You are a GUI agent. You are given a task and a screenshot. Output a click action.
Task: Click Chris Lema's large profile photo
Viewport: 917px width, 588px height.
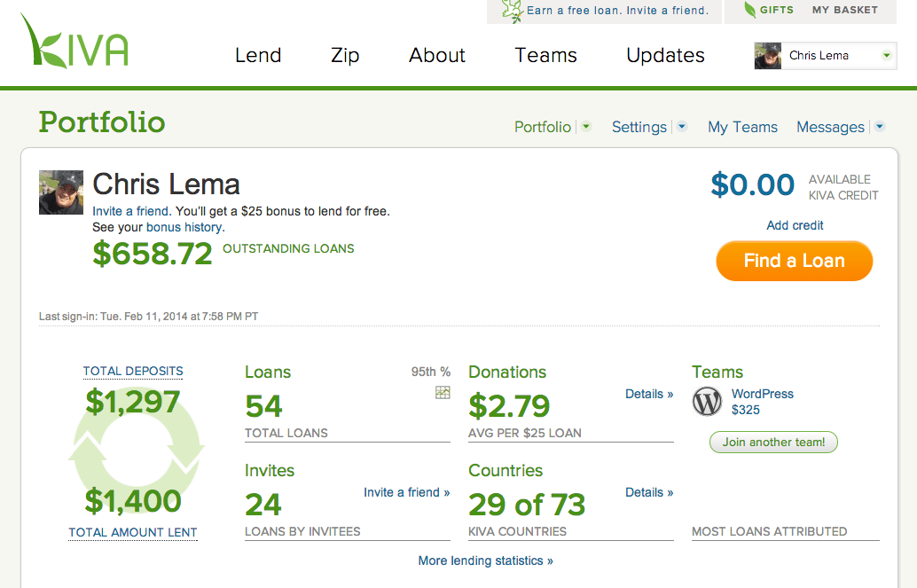point(61,192)
